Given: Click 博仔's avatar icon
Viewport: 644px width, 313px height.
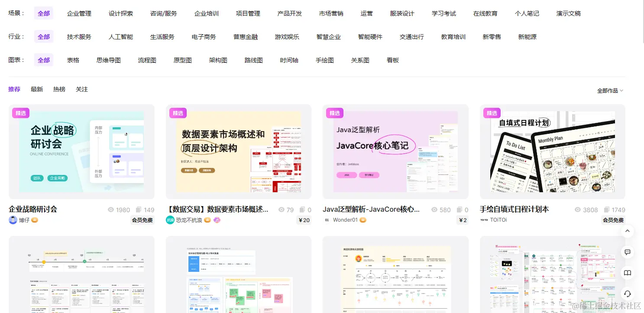Looking at the screenshot, I should [x=13, y=219].
